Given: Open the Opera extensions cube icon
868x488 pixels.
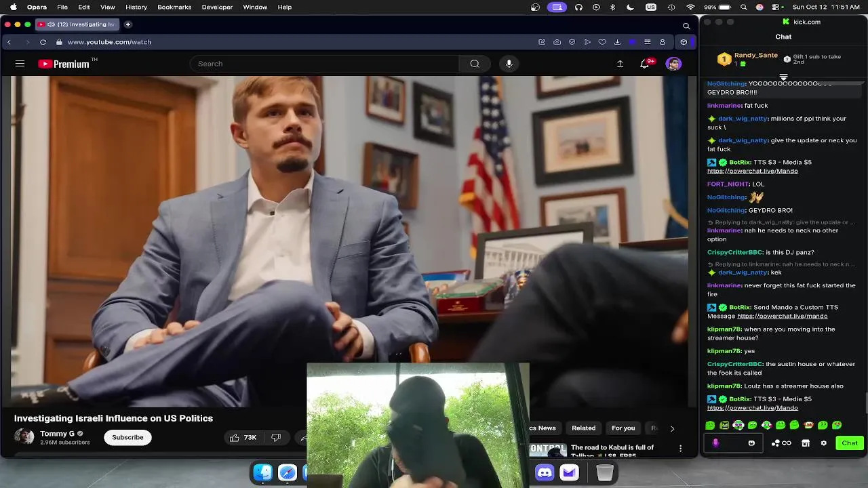Looking at the screenshot, I should click(x=684, y=42).
